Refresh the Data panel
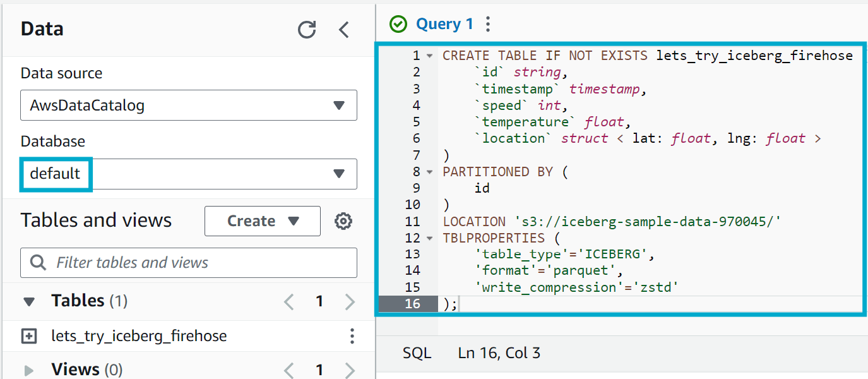Screen dimensions: 868x379 pos(307,30)
